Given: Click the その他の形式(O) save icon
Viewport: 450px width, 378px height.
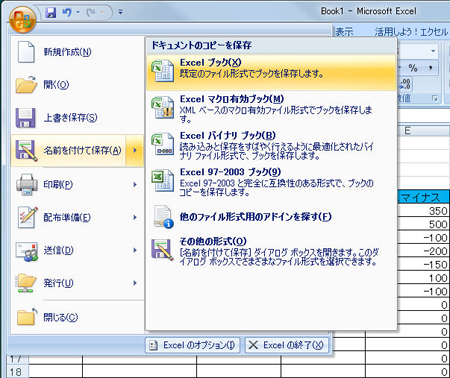Looking at the screenshot, I should [x=162, y=250].
